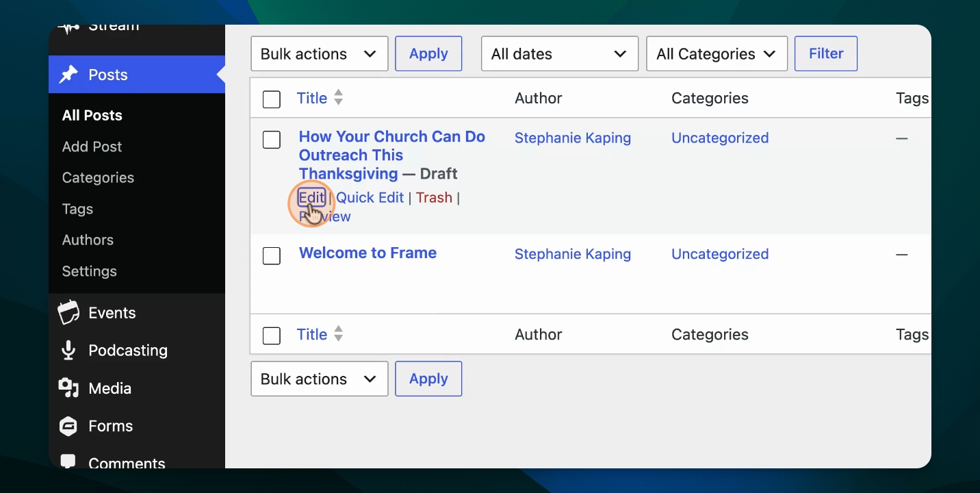This screenshot has height=493, width=980.
Task: Open the Tags submenu item
Action: pos(77,209)
